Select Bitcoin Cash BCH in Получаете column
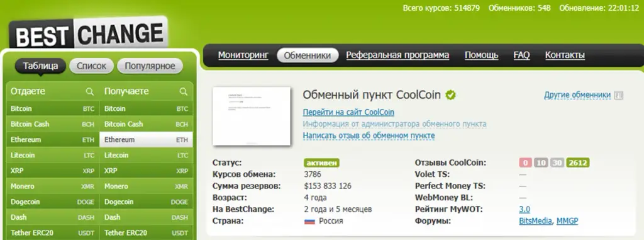Image resolution: width=644 pixels, height=240 pixels. [146, 124]
